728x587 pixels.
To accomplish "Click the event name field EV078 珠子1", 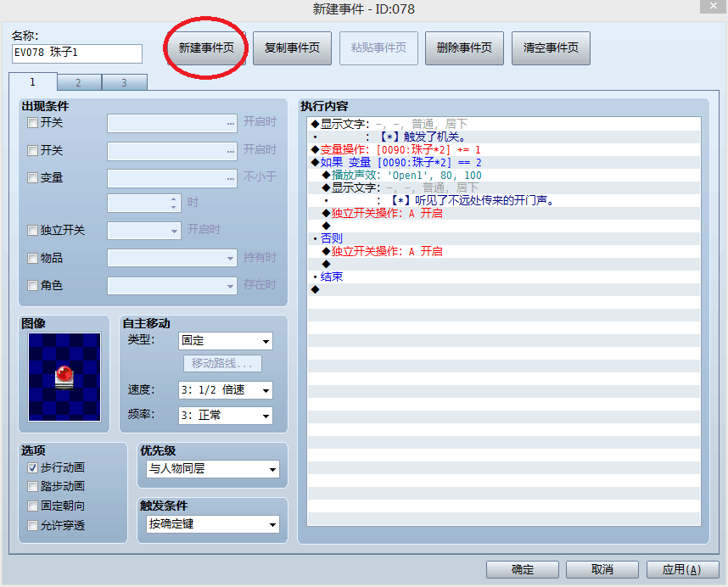I will click(77, 53).
